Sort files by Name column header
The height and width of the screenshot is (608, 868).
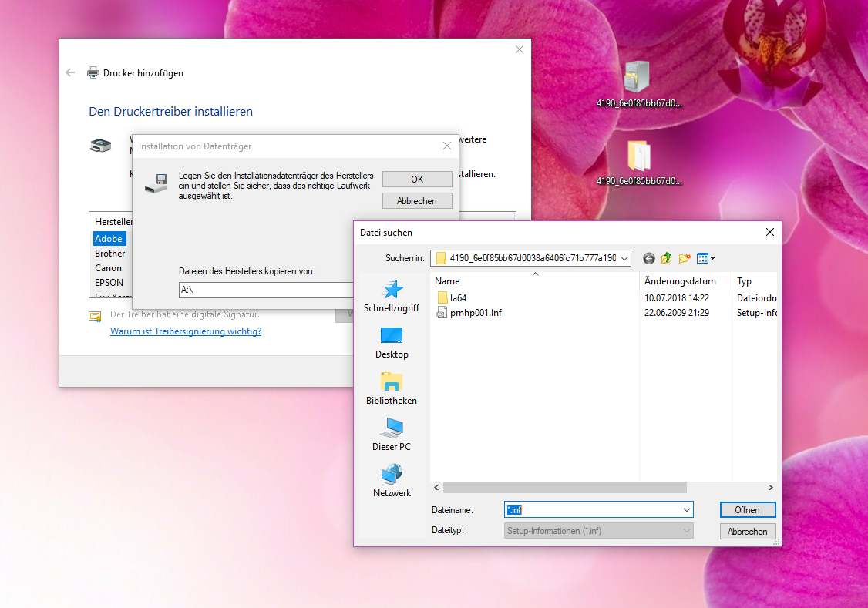(447, 281)
